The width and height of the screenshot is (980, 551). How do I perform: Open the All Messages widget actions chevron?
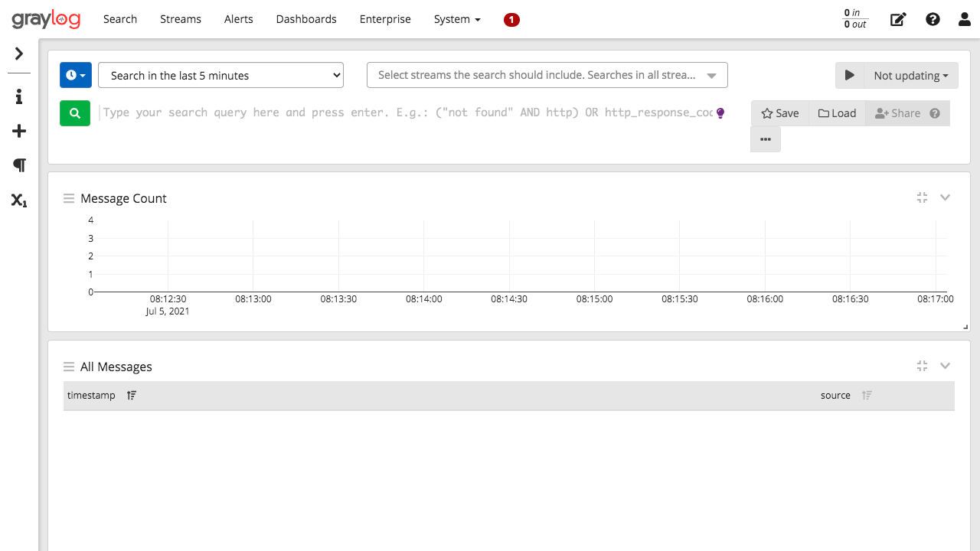(945, 366)
